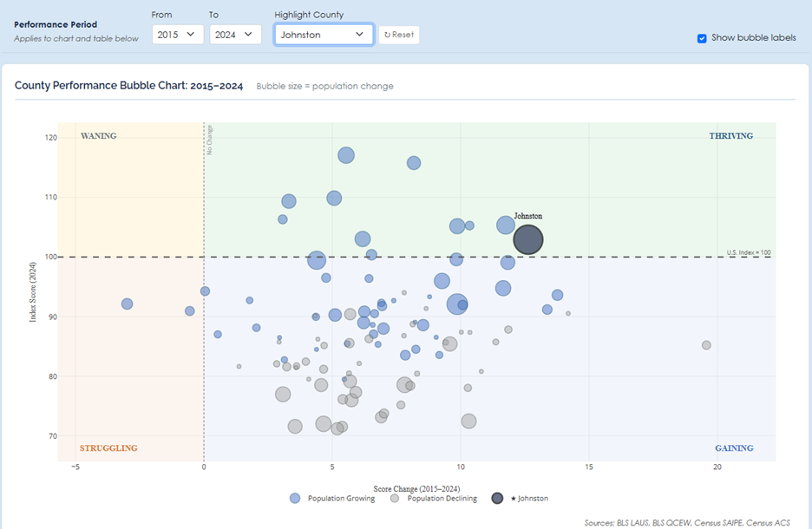Image resolution: width=812 pixels, height=529 pixels.
Task: Click the Johnston legend marker icon
Action: coord(497,498)
